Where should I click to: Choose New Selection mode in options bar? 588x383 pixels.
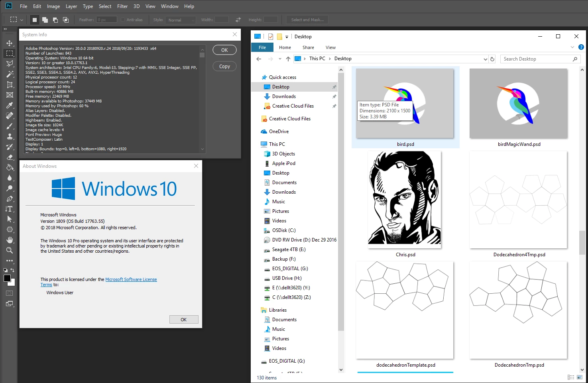click(x=35, y=20)
